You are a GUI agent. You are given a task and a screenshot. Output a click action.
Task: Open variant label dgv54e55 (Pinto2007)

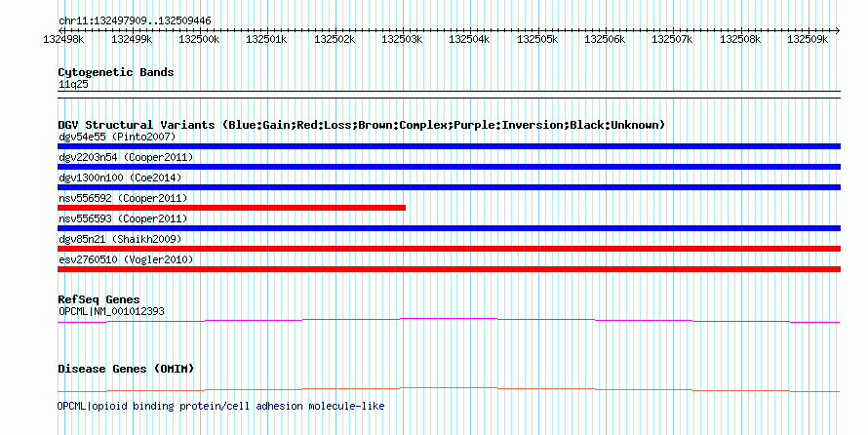117,137
